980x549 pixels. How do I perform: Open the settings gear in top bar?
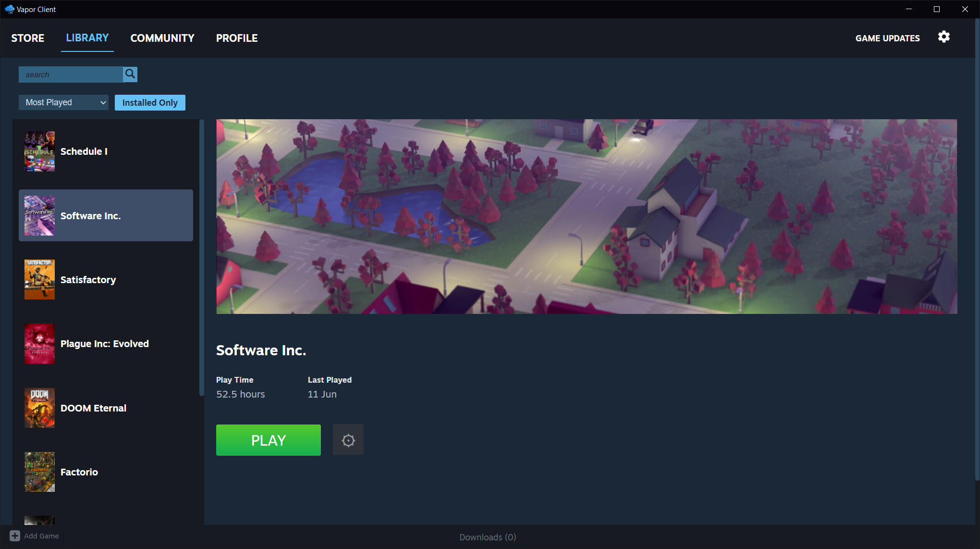(x=943, y=37)
